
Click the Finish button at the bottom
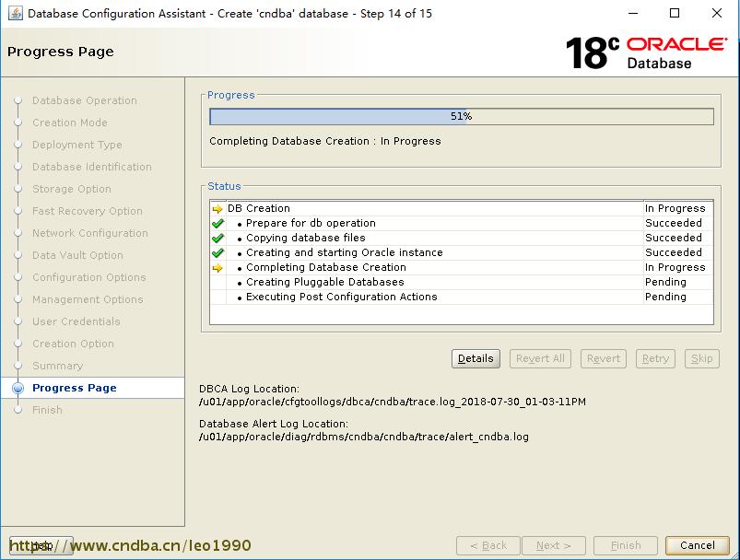point(626,545)
